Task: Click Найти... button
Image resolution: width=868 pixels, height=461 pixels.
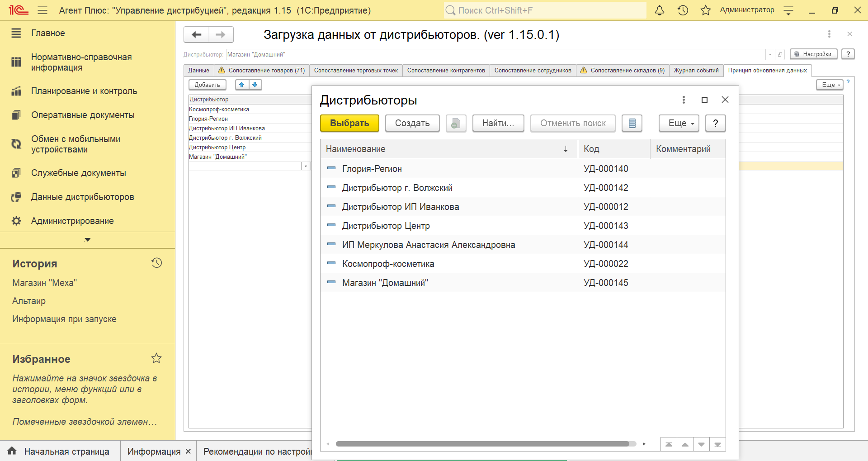Action: 498,123
